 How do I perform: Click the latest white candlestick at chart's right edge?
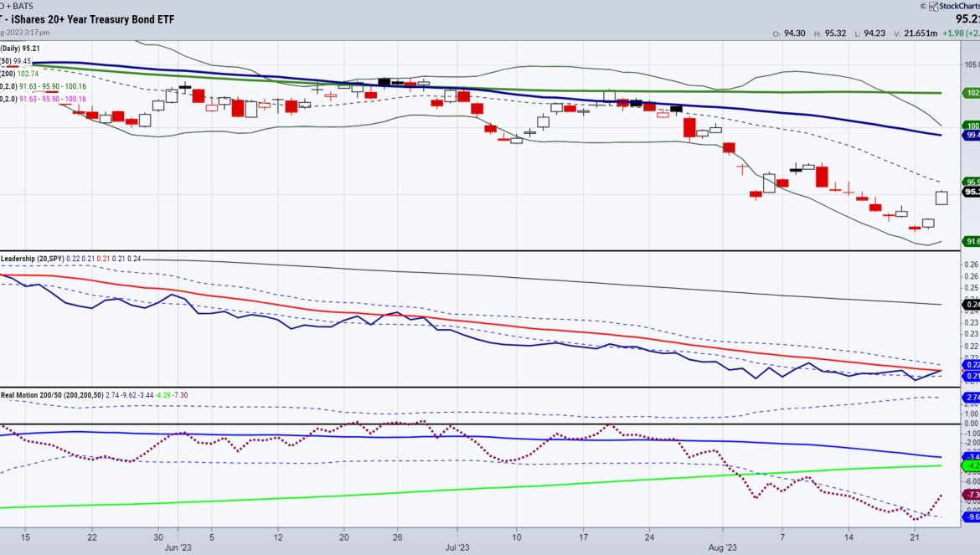click(x=941, y=198)
